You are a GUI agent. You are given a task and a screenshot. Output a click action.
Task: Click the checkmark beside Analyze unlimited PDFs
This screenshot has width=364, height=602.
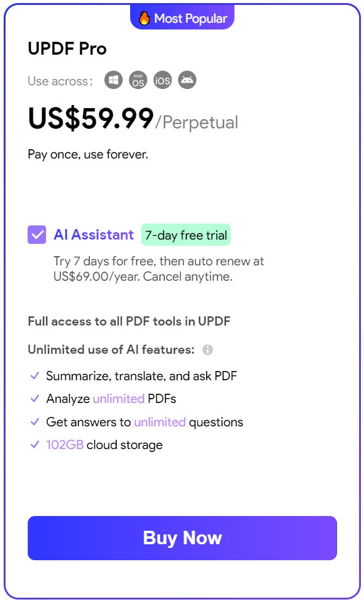click(35, 399)
